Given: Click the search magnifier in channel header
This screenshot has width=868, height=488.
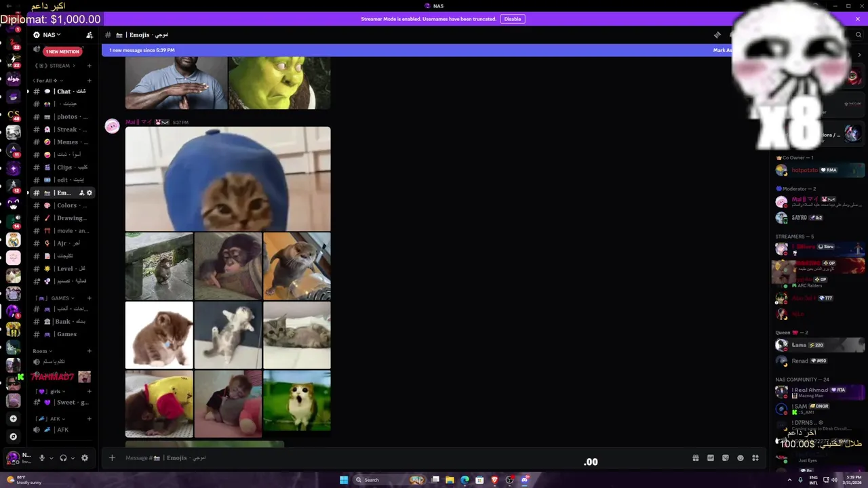Looking at the screenshot, I should click(859, 35).
